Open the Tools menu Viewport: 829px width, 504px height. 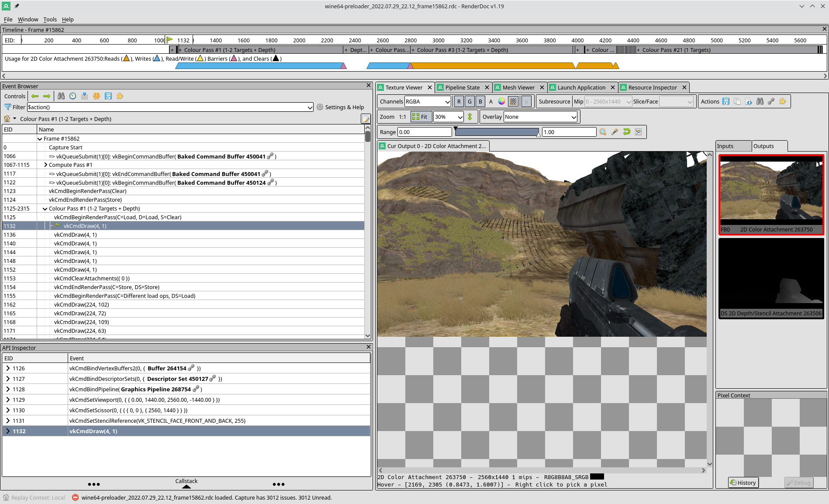[x=50, y=19]
